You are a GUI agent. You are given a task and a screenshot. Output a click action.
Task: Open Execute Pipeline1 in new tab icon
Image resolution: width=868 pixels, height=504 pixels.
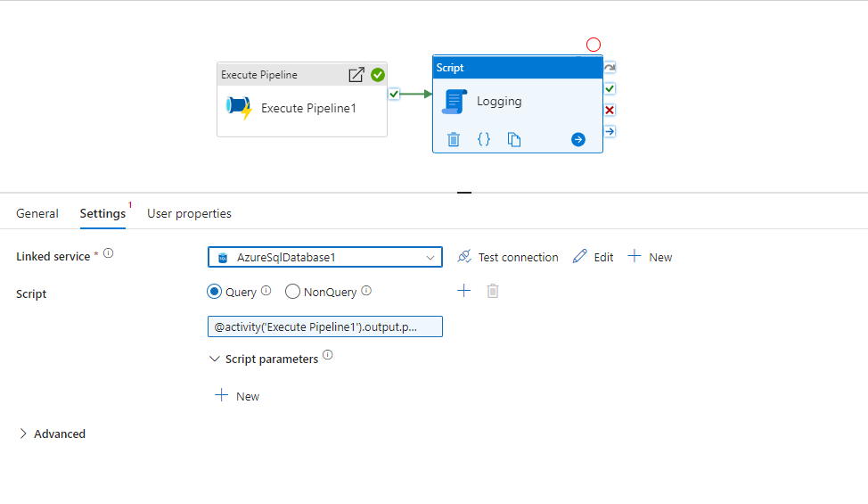(x=356, y=75)
